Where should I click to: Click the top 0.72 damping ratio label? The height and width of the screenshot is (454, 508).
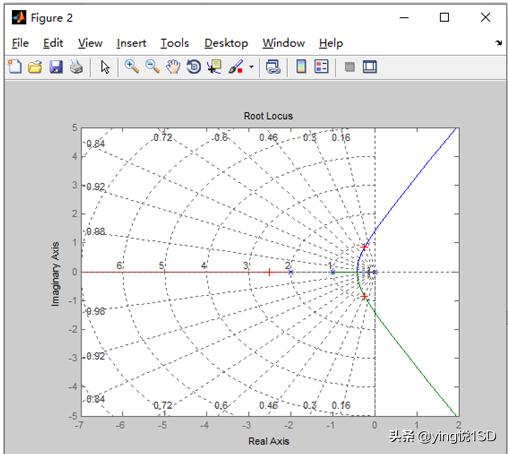163,137
